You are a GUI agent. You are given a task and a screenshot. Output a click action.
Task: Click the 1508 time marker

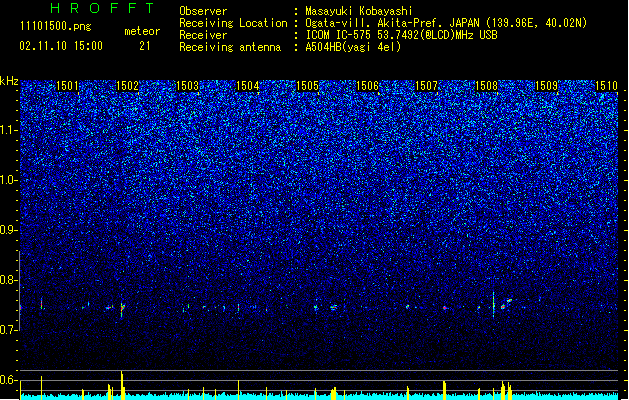(x=486, y=86)
